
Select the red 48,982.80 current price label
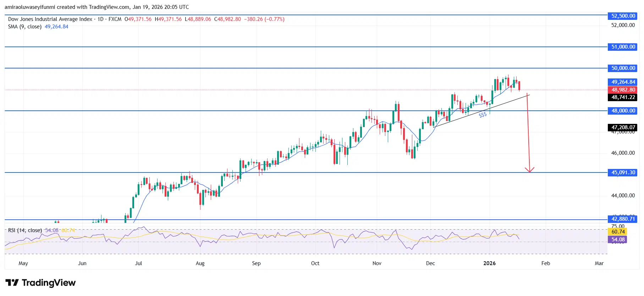(623, 90)
